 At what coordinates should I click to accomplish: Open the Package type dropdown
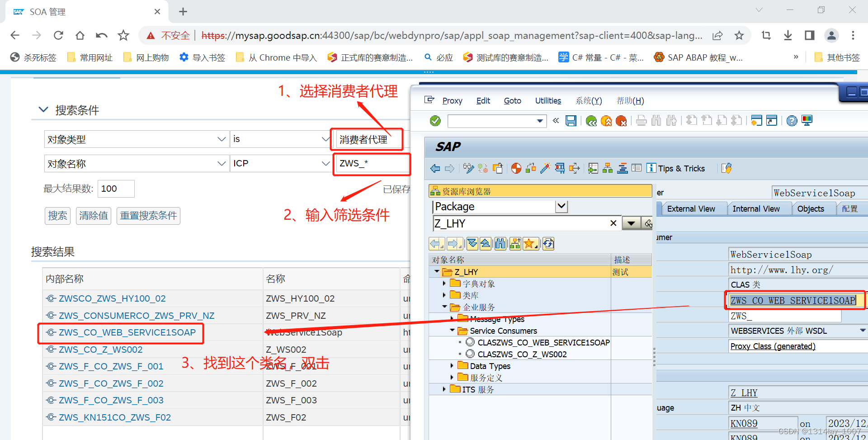[x=561, y=206]
